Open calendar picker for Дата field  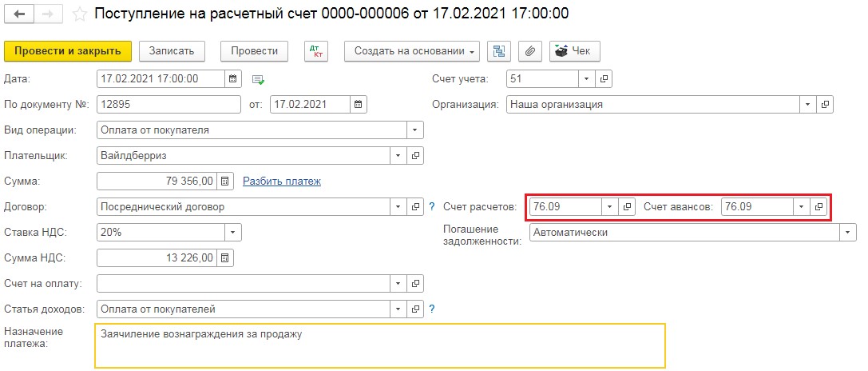tap(233, 78)
